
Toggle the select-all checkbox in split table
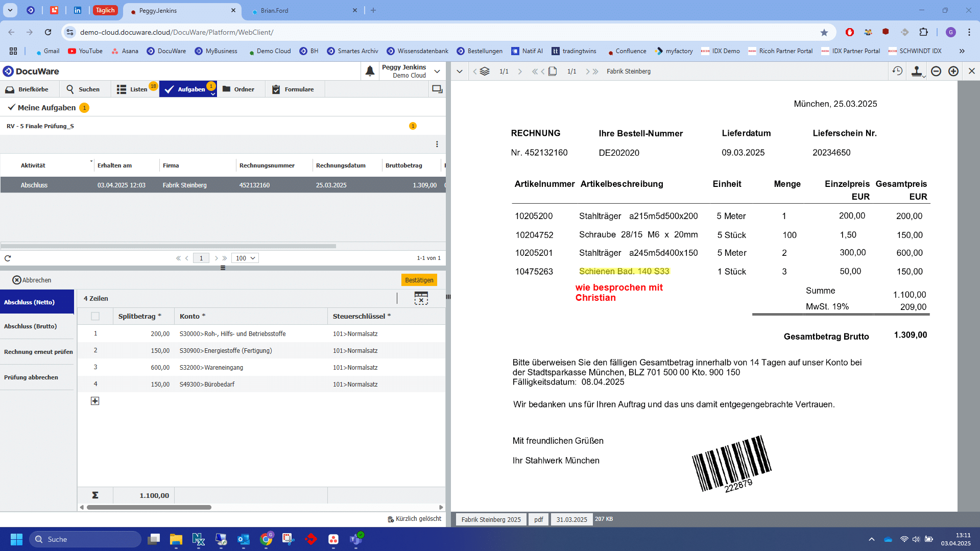click(95, 316)
